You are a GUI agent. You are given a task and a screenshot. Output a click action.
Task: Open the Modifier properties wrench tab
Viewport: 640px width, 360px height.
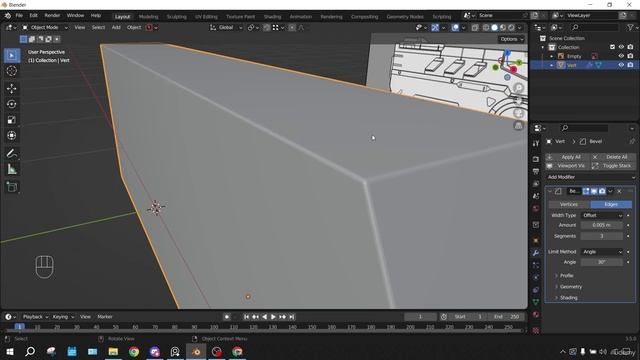tap(536, 253)
